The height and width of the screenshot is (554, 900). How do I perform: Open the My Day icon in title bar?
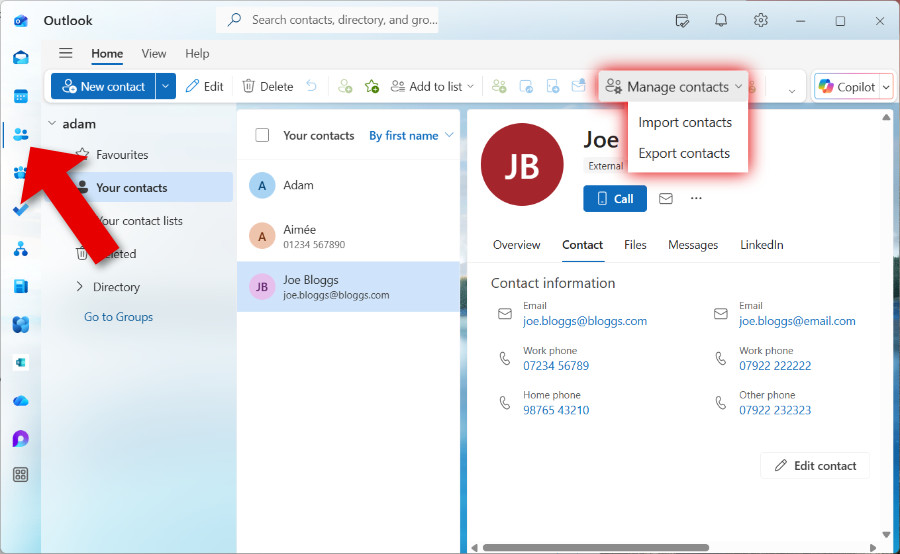coord(682,21)
